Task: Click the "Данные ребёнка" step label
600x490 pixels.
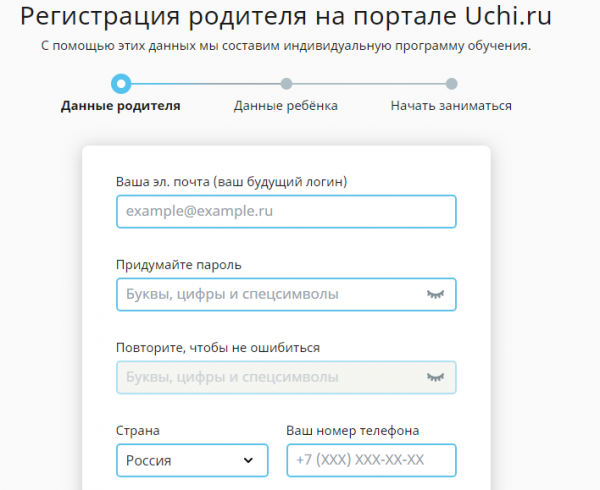Action: click(286, 106)
